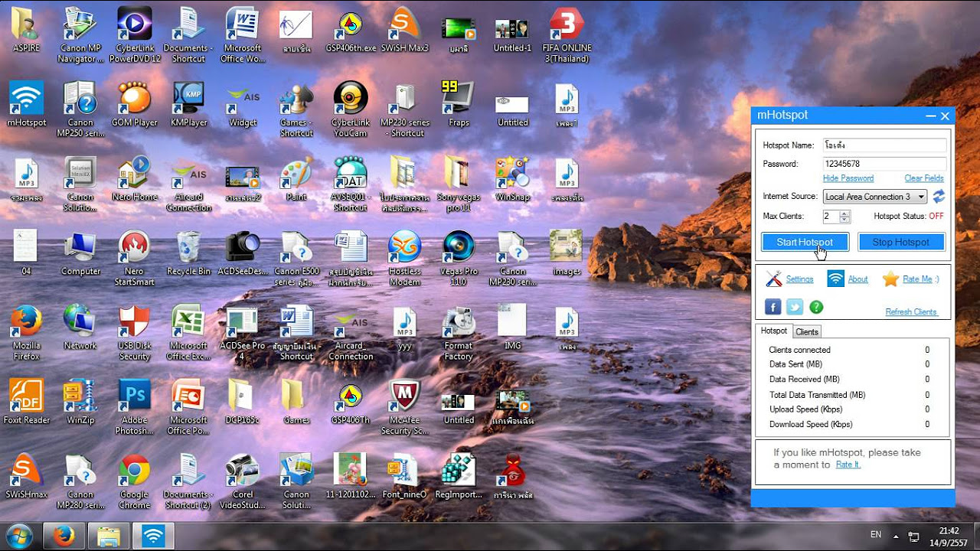Select the Microsoft Office Excel icon

pyautogui.click(x=188, y=333)
